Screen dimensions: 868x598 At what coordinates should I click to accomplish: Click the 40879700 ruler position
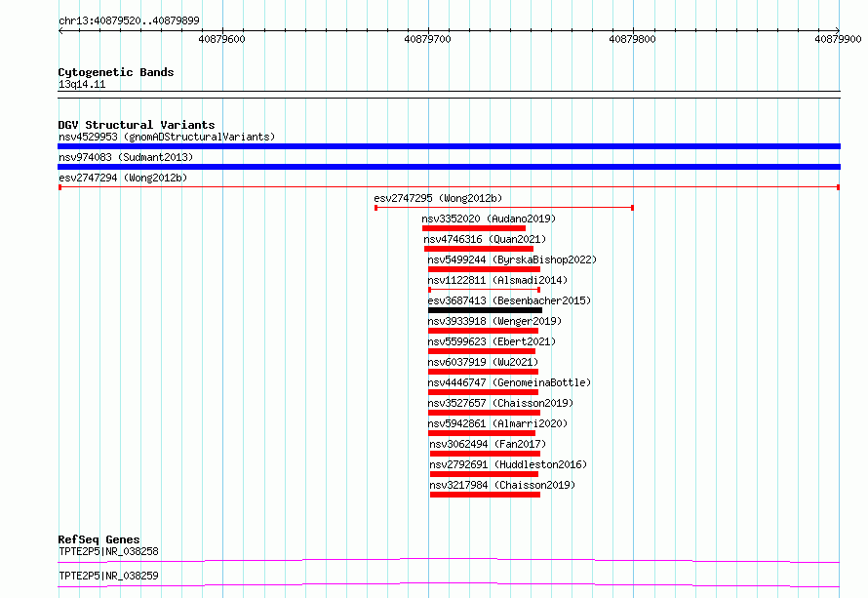(x=427, y=39)
